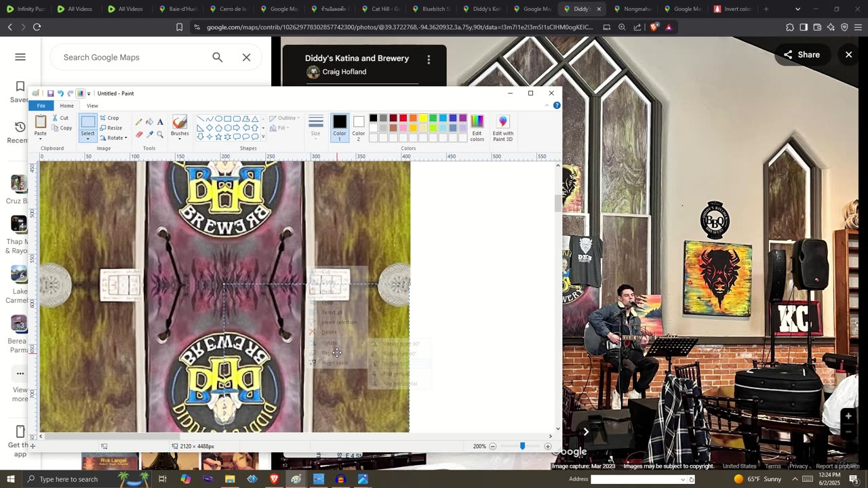Zoom in on the Street View photo
The width and height of the screenshot is (868, 488).
[848, 416]
